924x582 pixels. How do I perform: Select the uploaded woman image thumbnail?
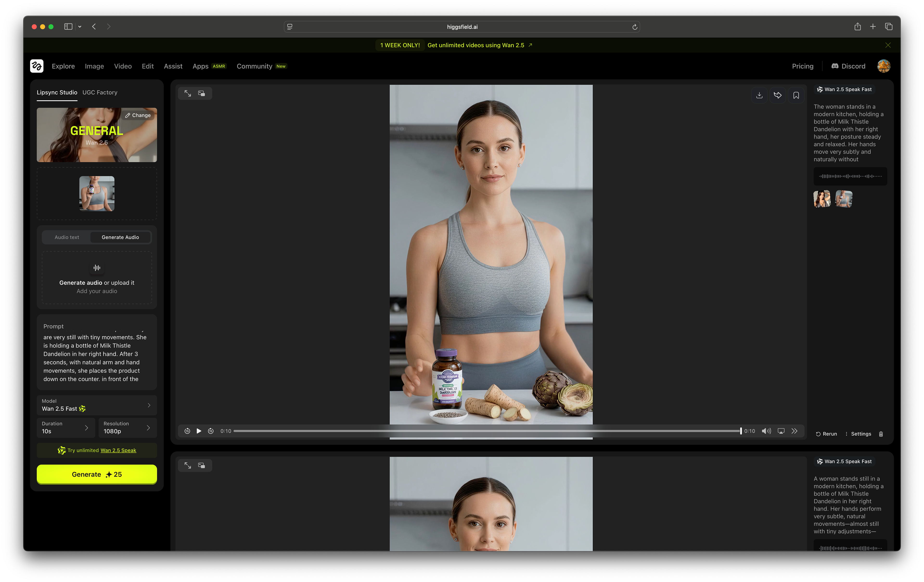97,194
